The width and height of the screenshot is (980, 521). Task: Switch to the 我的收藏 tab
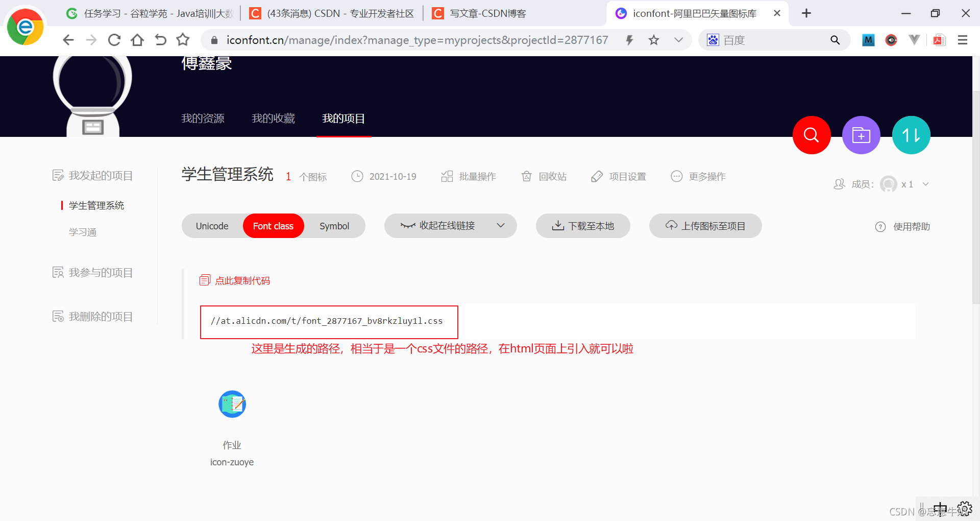point(273,118)
